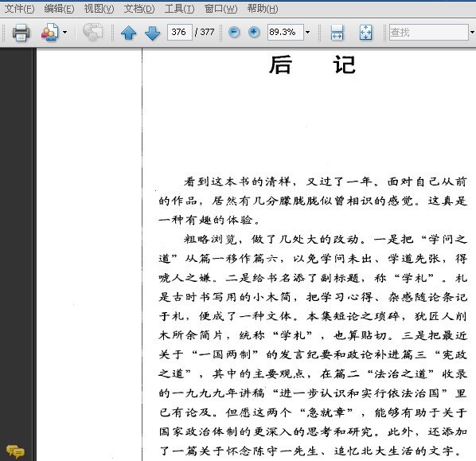The height and width of the screenshot is (461, 476).
Task: Open the 视图(V) menu
Action: [x=99, y=9]
